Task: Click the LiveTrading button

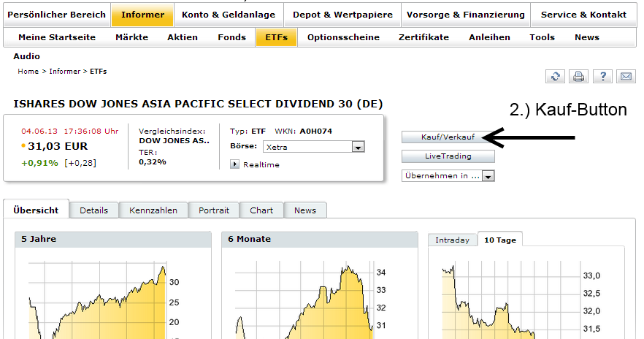Action: (x=448, y=156)
